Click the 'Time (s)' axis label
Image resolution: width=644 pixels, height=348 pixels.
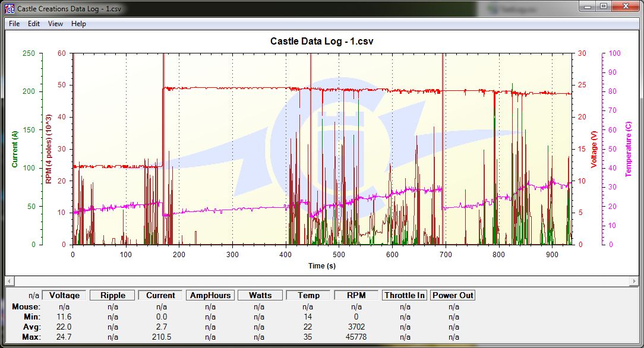(x=322, y=265)
